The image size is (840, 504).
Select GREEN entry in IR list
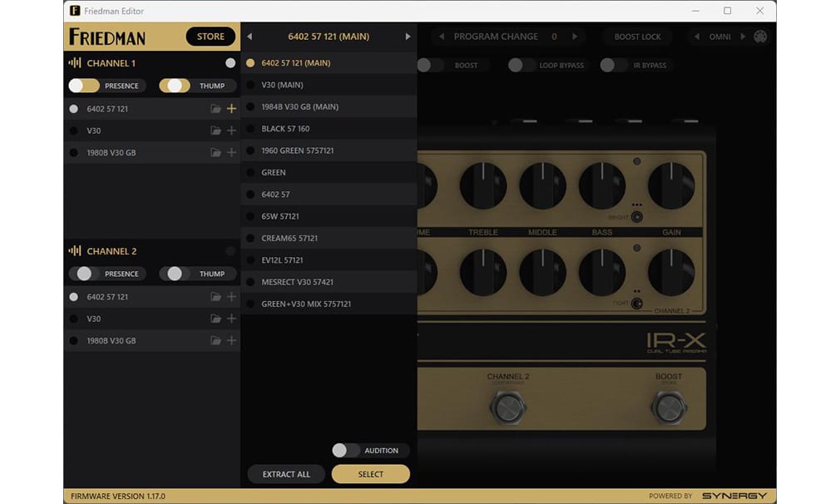[329, 172]
